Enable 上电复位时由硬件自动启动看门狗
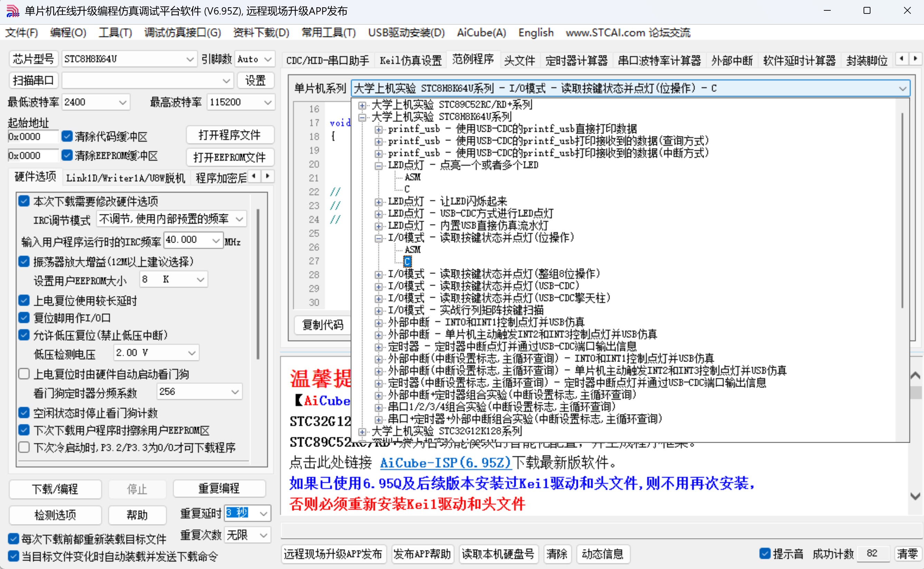This screenshot has width=924, height=569. point(24,374)
